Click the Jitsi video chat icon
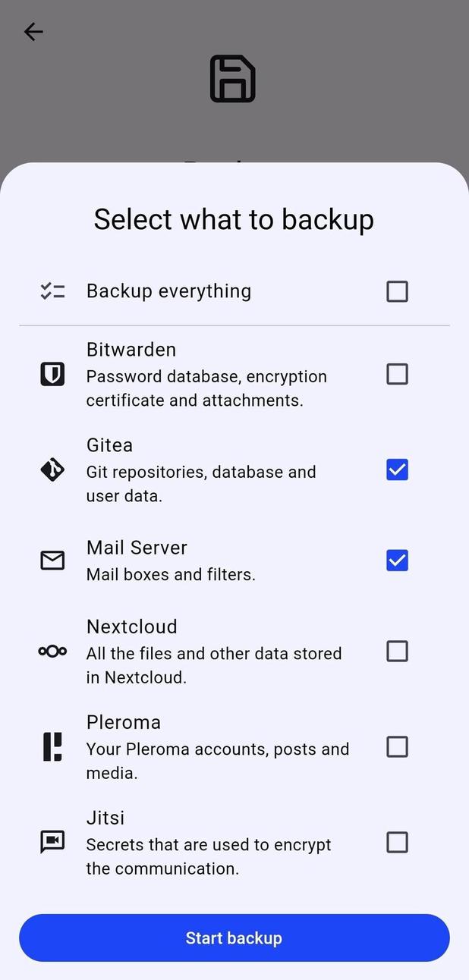Image resolution: width=469 pixels, height=980 pixels. point(52,842)
